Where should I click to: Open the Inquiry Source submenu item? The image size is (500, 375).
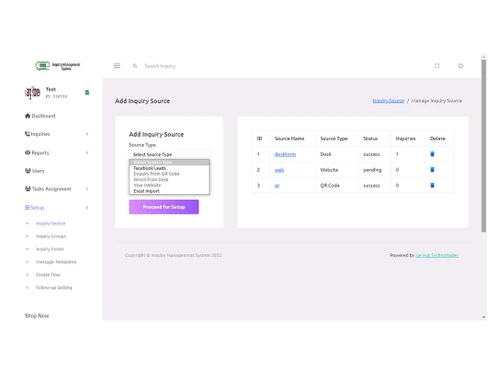pos(51,223)
